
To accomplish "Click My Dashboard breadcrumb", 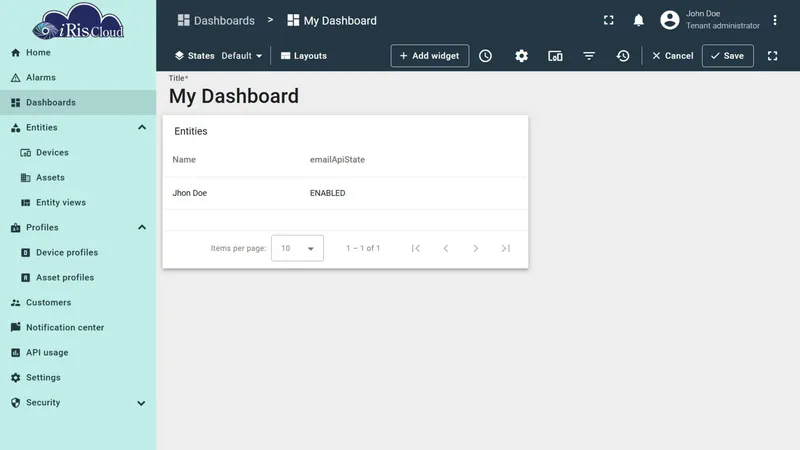I will pos(332,20).
